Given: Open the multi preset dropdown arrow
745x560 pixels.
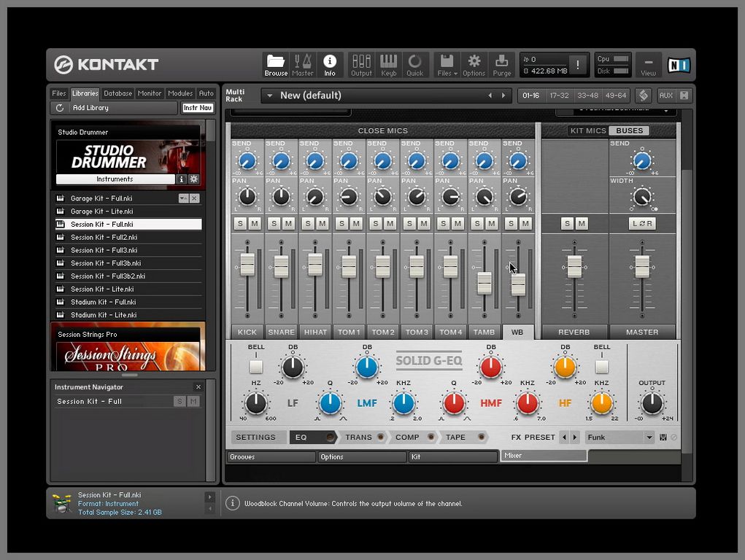Looking at the screenshot, I should tap(269, 96).
